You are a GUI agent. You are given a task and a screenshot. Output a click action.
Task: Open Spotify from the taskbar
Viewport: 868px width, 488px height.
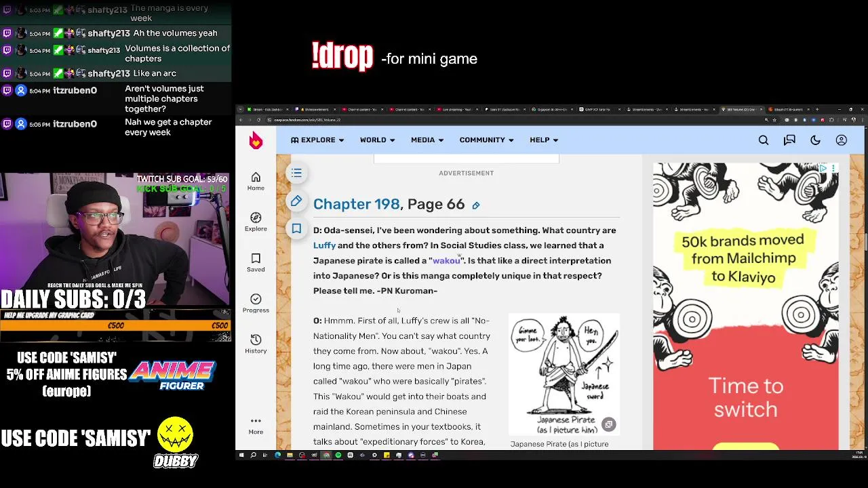pos(338,455)
